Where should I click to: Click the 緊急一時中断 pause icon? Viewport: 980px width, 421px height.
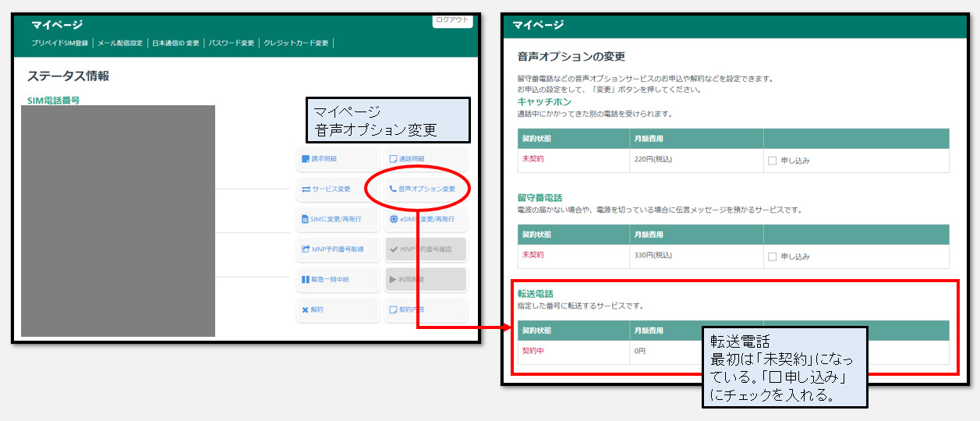pos(306,279)
